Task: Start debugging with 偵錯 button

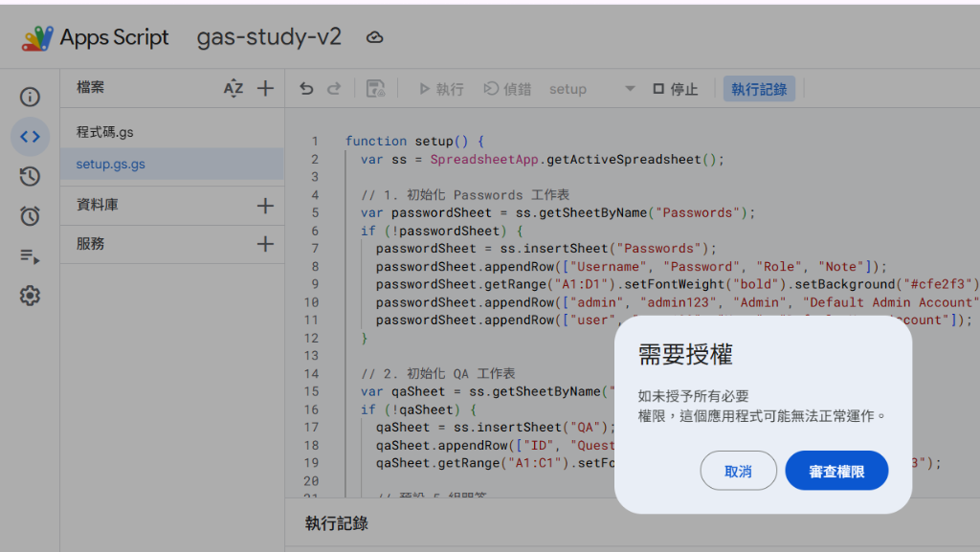Action: pyautogui.click(x=507, y=89)
